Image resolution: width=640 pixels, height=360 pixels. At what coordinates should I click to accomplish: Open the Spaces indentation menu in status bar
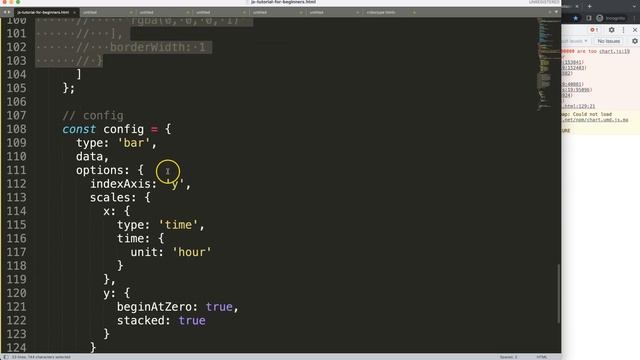click(508, 357)
